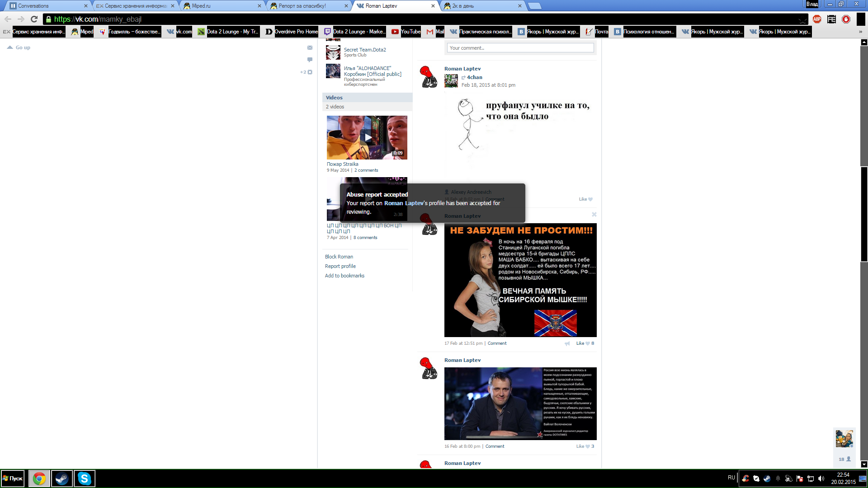Open the Overdrive Pro Home bookmark
868x488 pixels.
[292, 32]
